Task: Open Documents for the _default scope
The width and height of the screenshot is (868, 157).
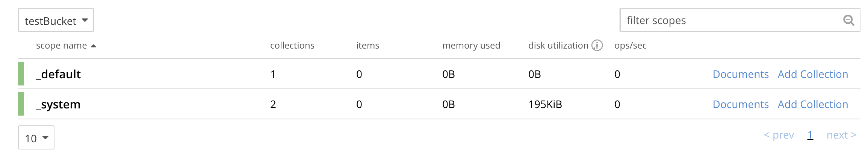Action: coord(740,74)
